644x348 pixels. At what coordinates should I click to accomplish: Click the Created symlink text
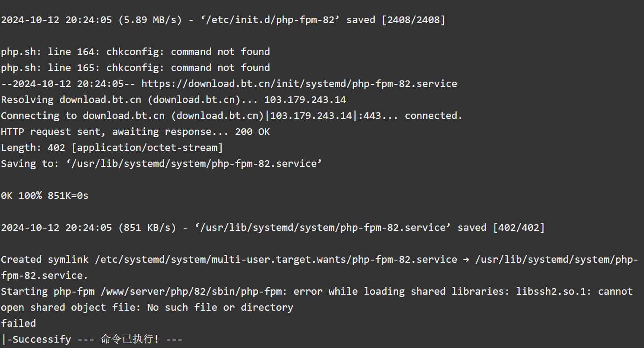tap(45, 259)
